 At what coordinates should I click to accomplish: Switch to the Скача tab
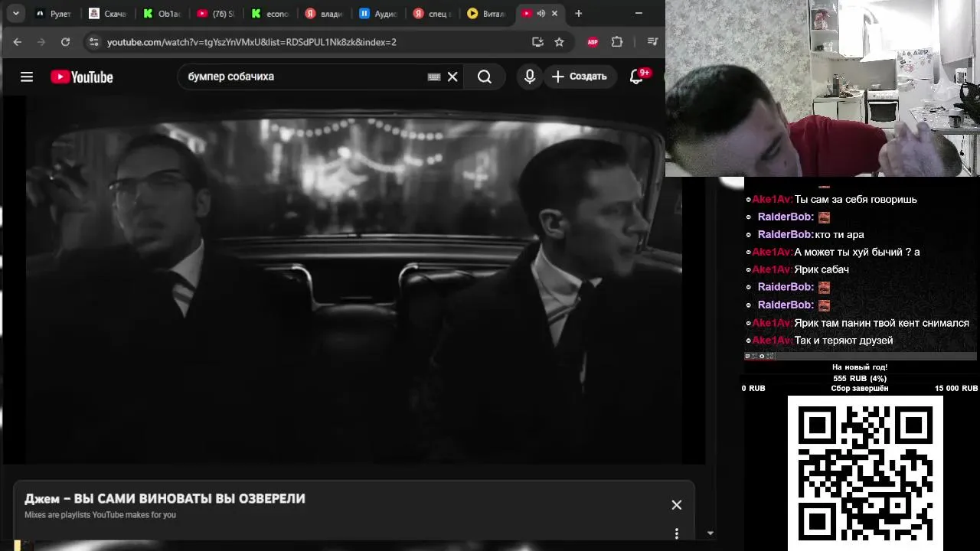[x=108, y=14]
